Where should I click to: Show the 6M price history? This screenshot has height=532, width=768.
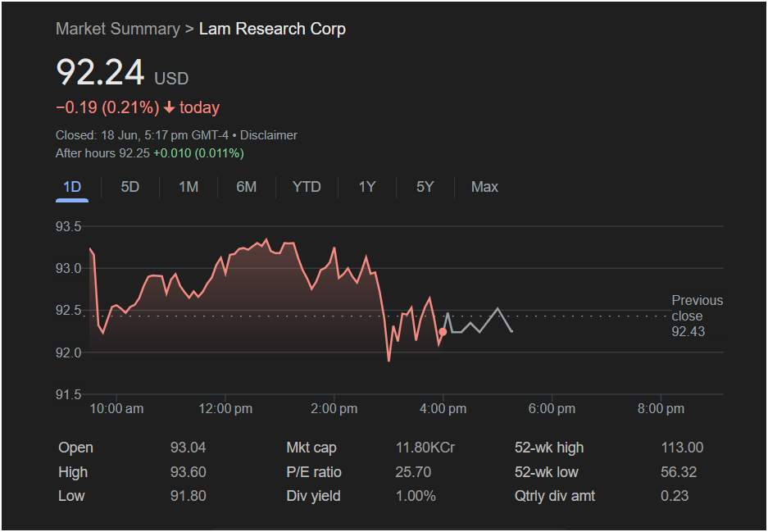(x=247, y=187)
